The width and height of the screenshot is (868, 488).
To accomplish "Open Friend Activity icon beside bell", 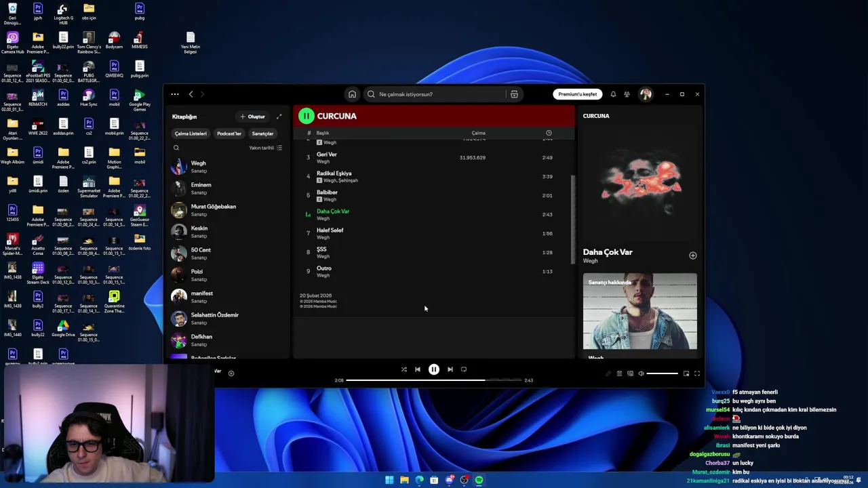I will pyautogui.click(x=627, y=94).
